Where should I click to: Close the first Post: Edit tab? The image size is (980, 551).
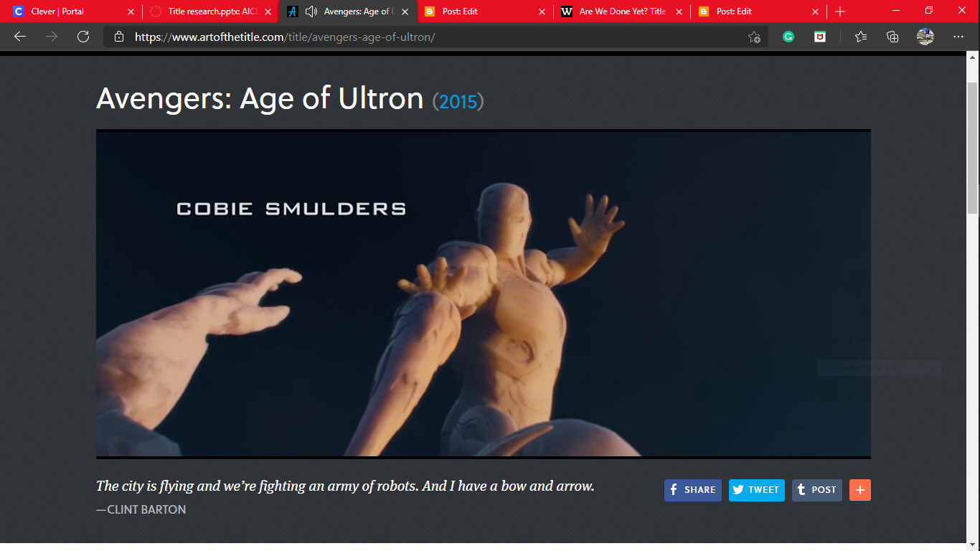(542, 11)
